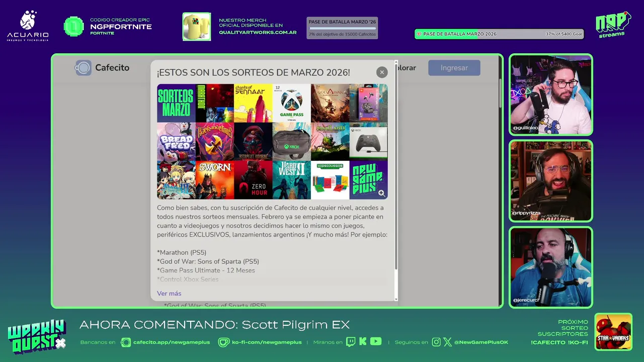Click the Xbox carrying bag tile
The height and width of the screenshot is (362, 644).
click(x=292, y=142)
